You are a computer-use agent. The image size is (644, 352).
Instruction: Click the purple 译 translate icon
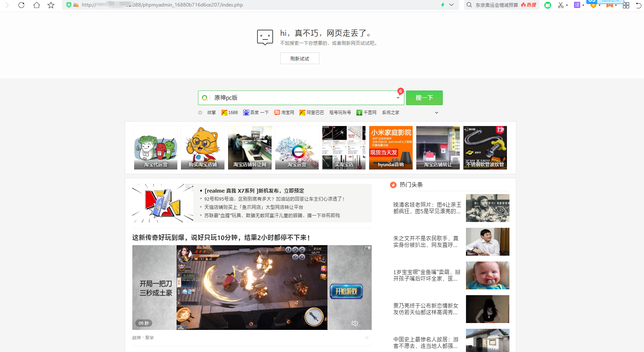point(577,5)
